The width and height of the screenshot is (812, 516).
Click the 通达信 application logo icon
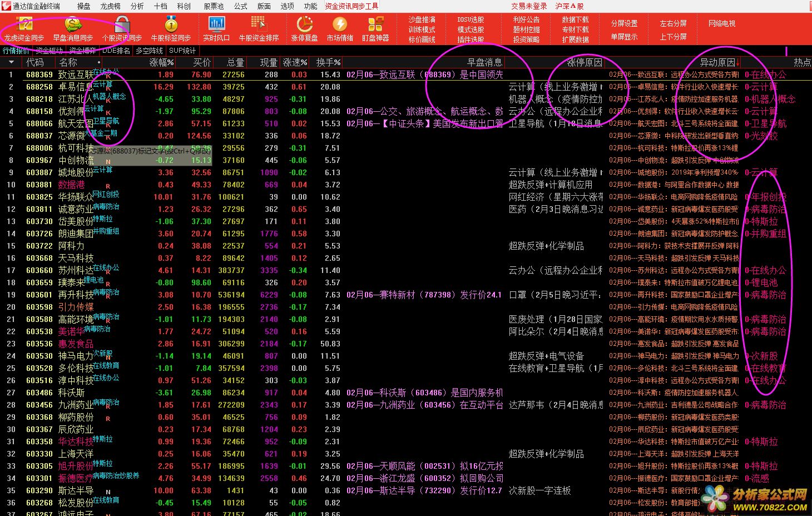(x=6, y=6)
